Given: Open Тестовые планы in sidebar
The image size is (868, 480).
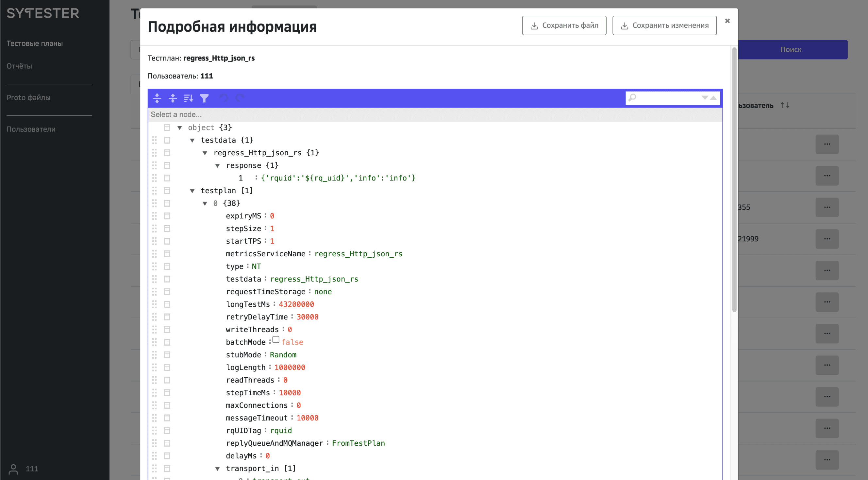Looking at the screenshot, I should click(x=35, y=43).
